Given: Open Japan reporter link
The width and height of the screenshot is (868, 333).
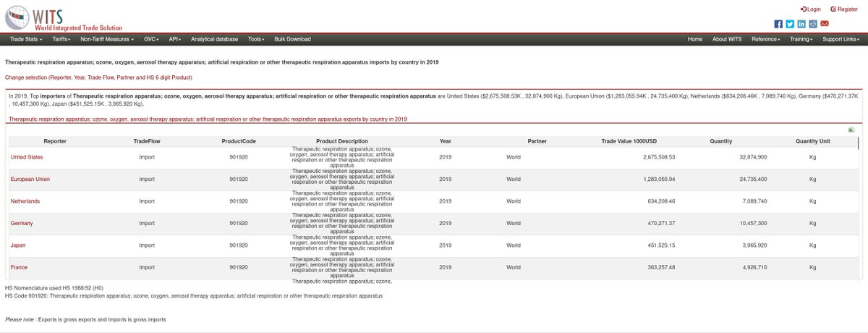Looking at the screenshot, I should 17,245.
